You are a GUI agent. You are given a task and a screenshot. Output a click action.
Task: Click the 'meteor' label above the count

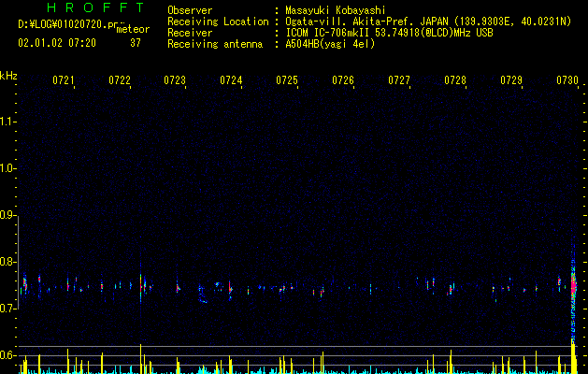(x=133, y=29)
